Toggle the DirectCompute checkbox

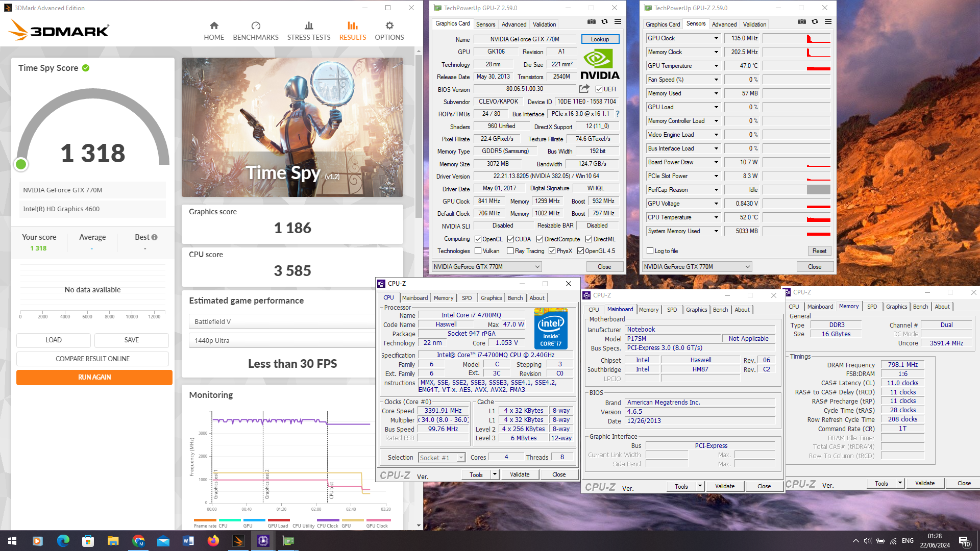click(540, 239)
